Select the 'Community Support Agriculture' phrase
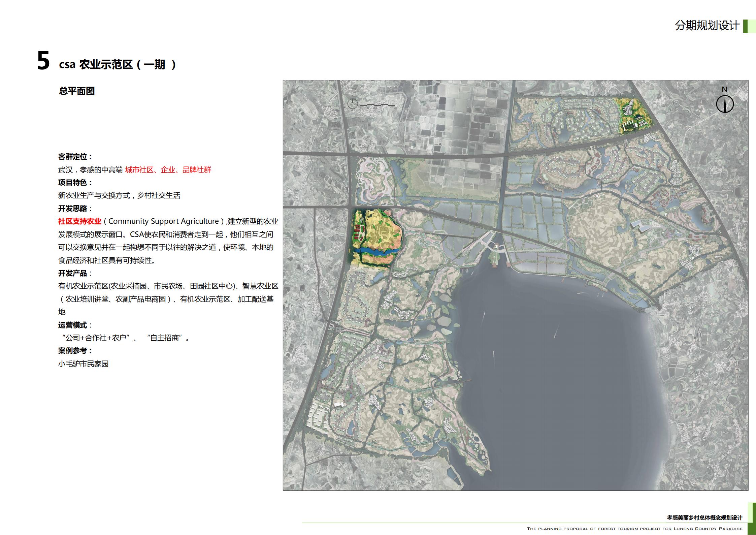The height and width of the screenshot is (535, 756). 164,221
